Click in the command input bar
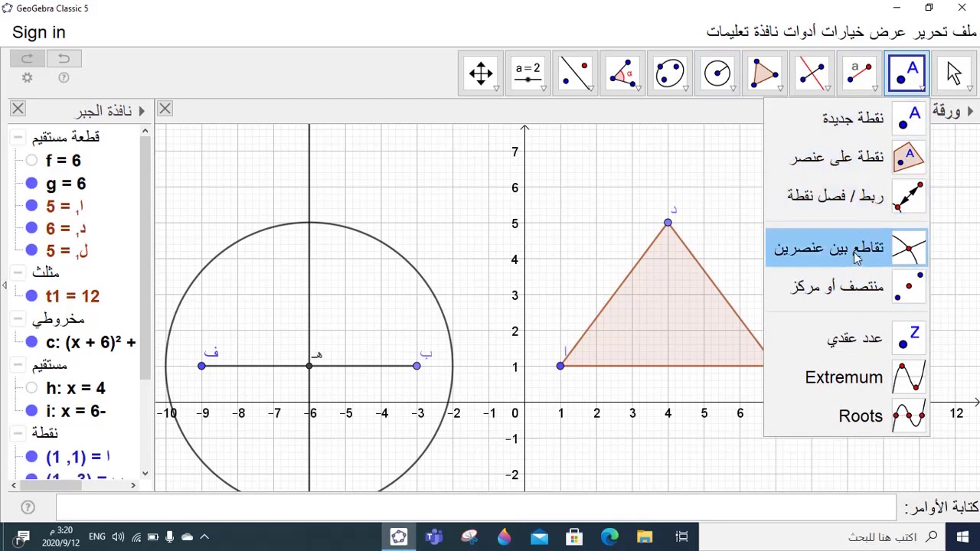The image size is (980, 551). pos(475,507)
